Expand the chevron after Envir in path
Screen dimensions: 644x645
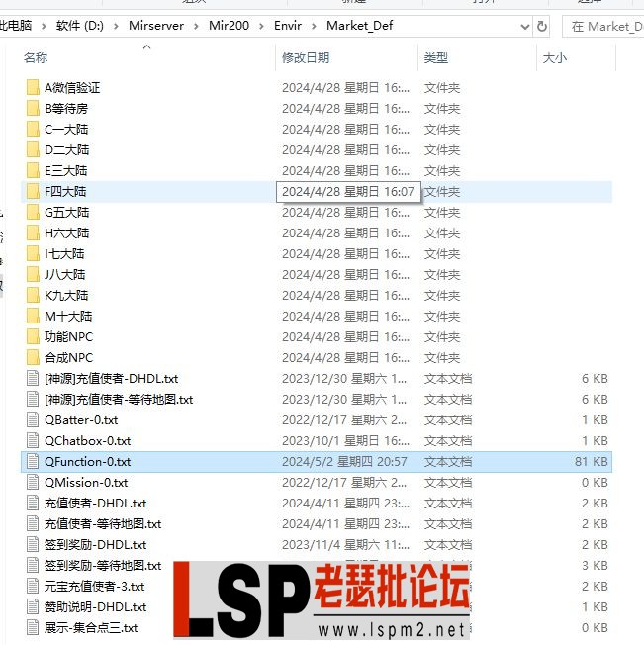314,26
